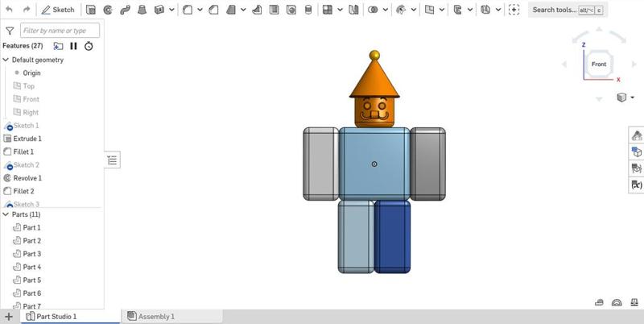Open the pattern tool dropdown arrow
Image resolution: width=644 pixels, height=324 pixels.
[340, 10]
